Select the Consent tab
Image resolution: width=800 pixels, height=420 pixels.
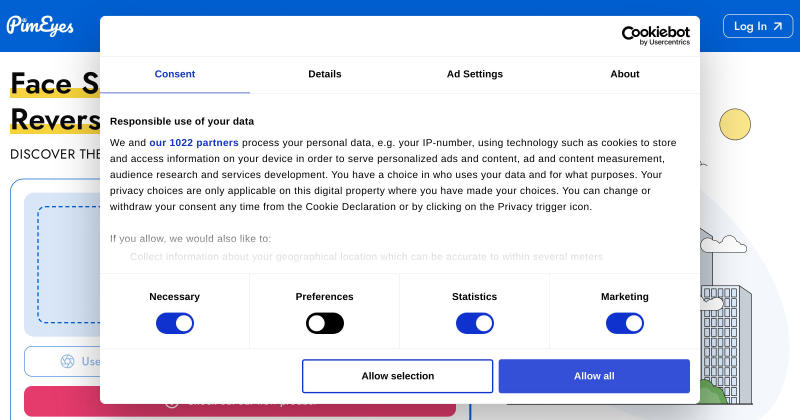tap(174, 74)
